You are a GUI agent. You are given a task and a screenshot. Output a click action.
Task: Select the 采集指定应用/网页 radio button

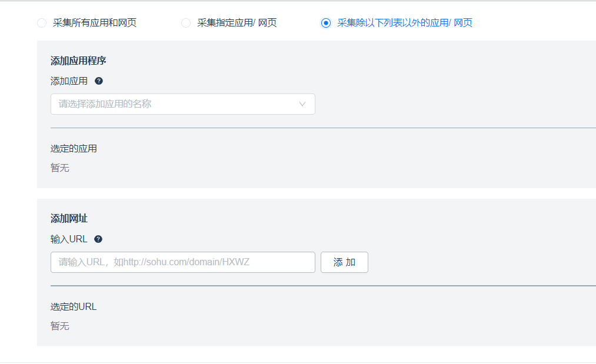tap(186, 23)
